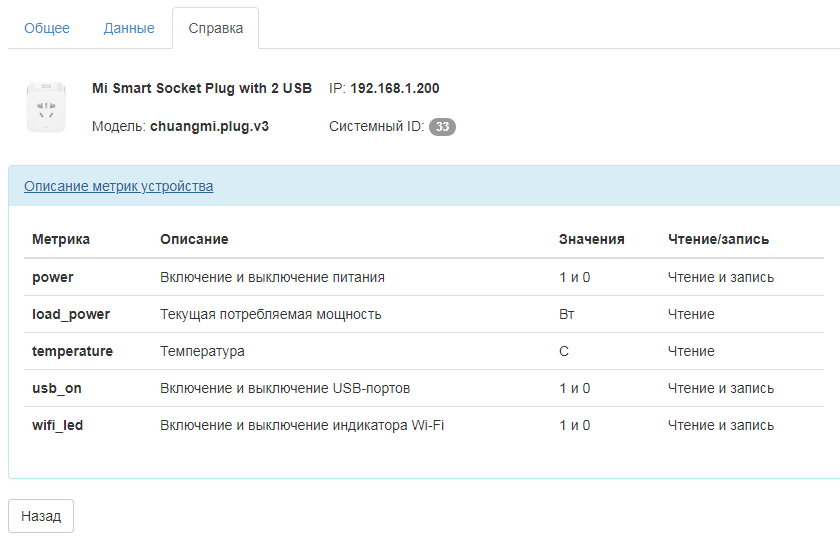
Task: Click the wifi_led metric name
Action: [58, 425]
